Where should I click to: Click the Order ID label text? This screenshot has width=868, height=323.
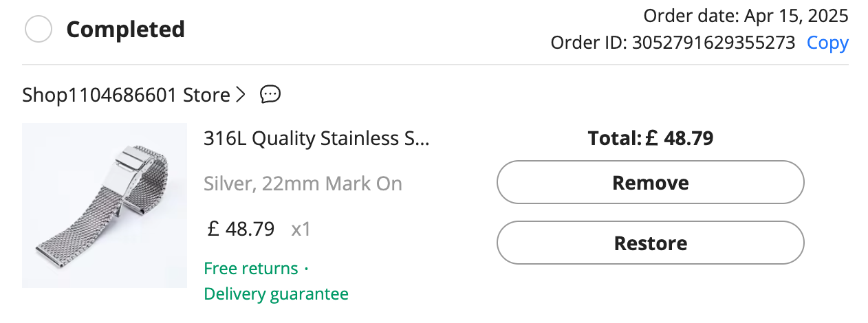point(589,43)
